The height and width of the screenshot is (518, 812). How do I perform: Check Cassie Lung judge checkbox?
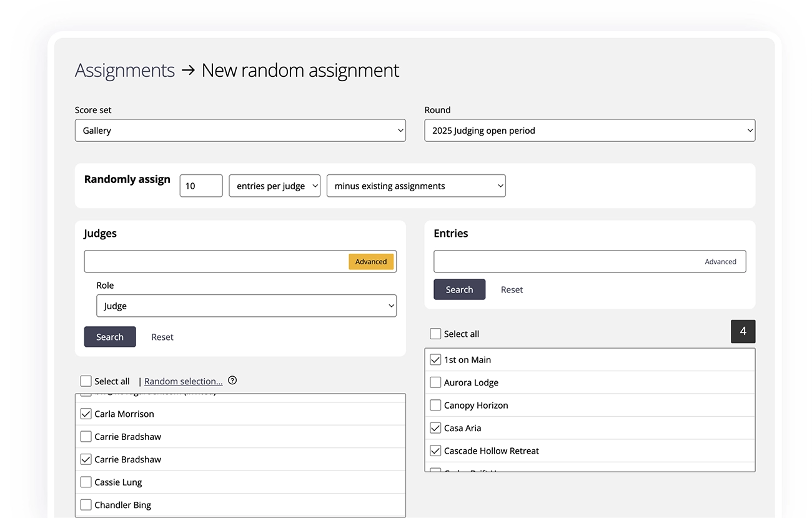pyautogui.click(x=86, y=482)
